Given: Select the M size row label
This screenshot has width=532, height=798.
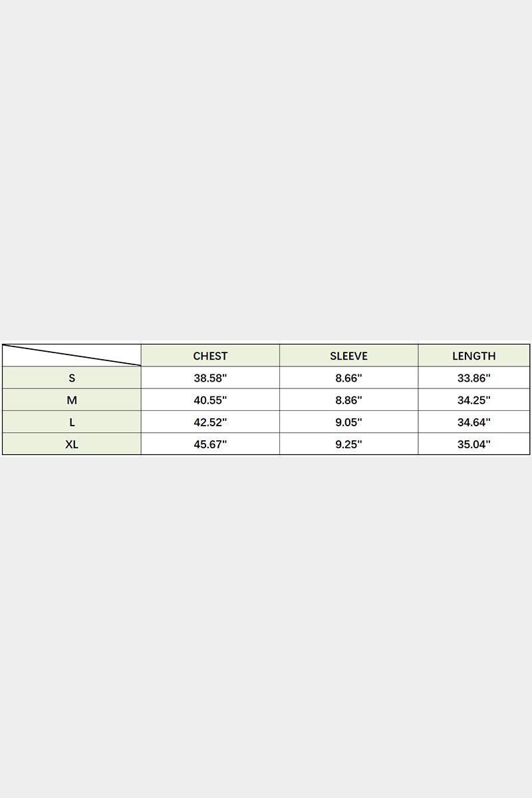Looking at the screenshot, I should 72,400.
